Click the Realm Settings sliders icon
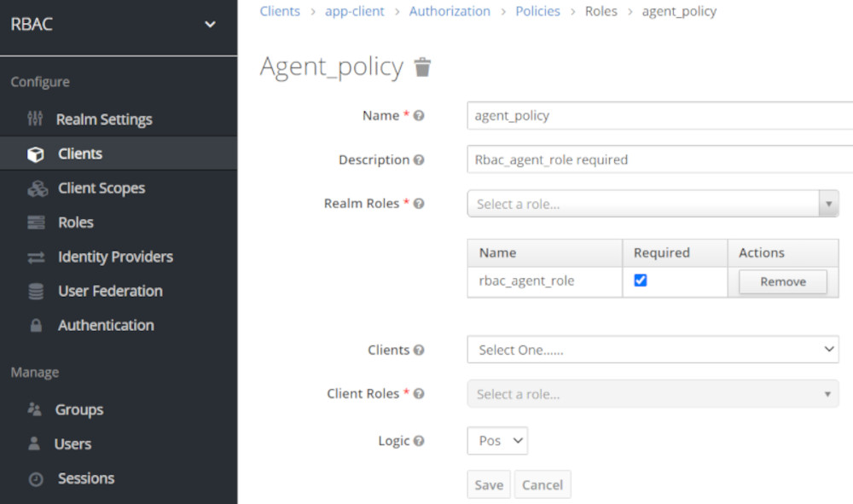Screen dimensions: 853x504 [x=35, y=119]
